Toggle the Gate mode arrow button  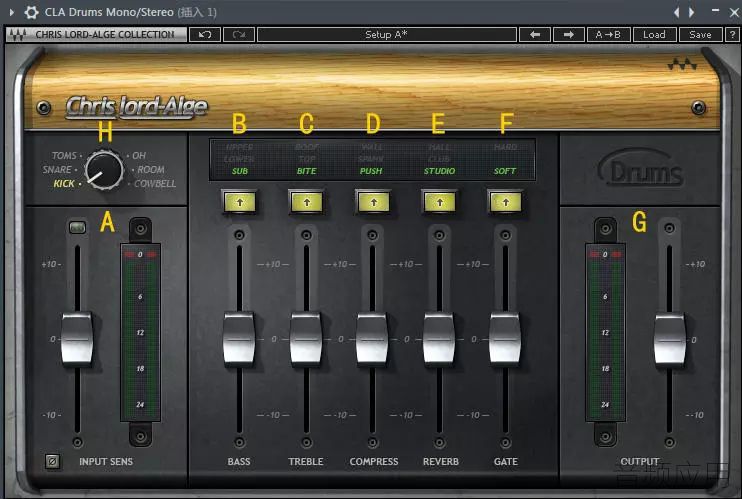505,203
